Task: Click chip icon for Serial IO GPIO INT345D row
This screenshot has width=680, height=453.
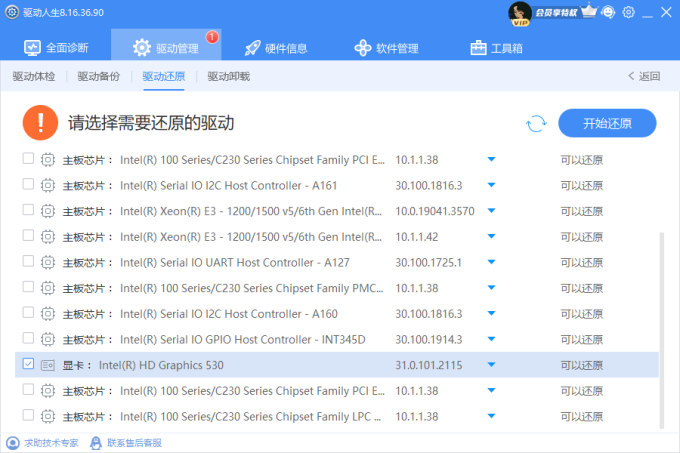Action: pyautogui.click(x=48, y=339)
